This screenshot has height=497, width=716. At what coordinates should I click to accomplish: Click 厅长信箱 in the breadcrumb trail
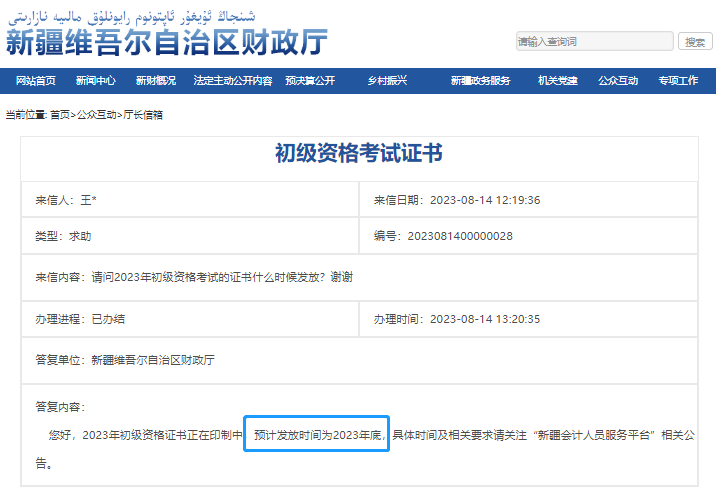point(142,115)
